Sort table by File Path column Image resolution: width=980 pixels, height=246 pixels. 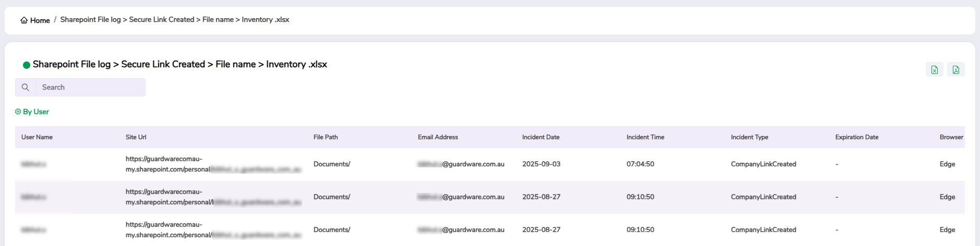[x=326, y=137]
